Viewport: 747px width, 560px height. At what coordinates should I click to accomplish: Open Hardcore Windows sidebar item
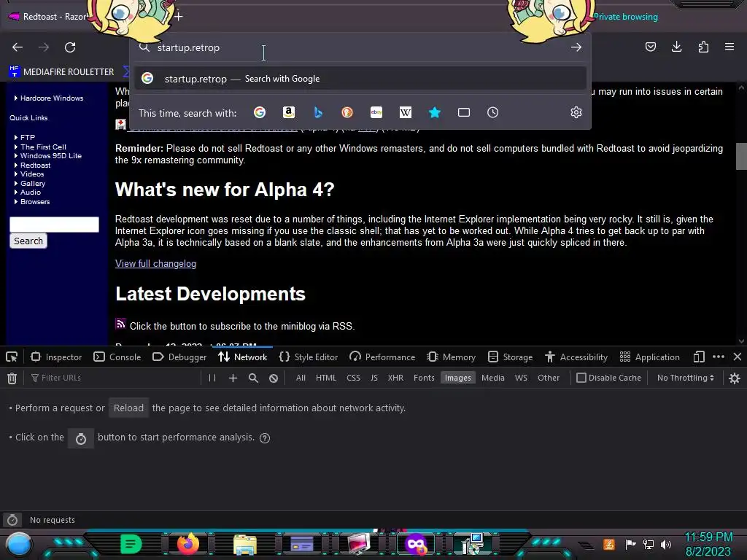pyautogui.click(x=52, y=98)
